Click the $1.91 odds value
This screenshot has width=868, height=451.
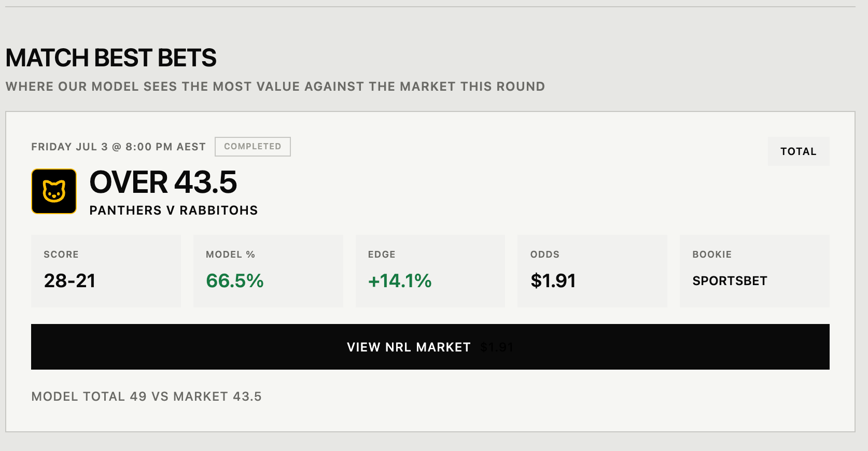click(x=553, y=281)
